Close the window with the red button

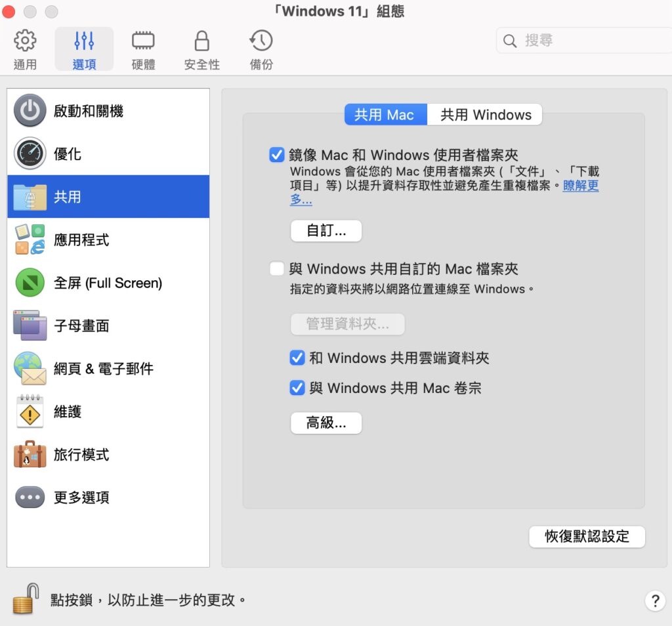tap(9, 12)
